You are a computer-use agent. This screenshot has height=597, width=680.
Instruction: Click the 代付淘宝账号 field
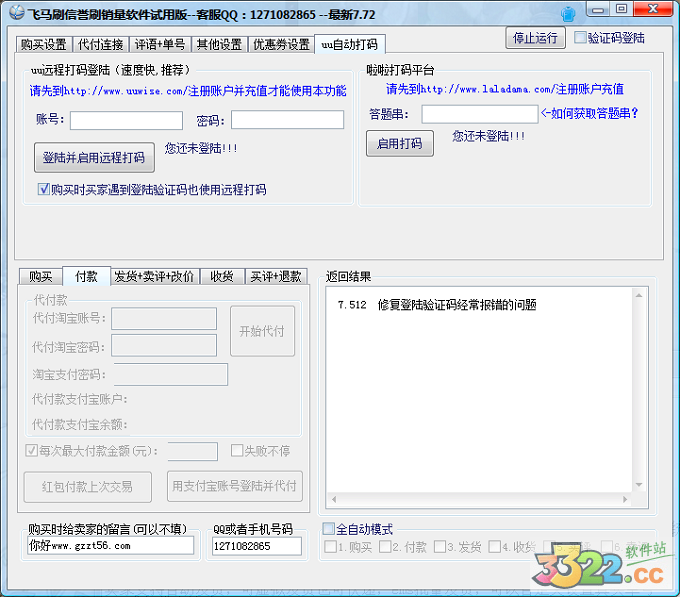point(164,319)
